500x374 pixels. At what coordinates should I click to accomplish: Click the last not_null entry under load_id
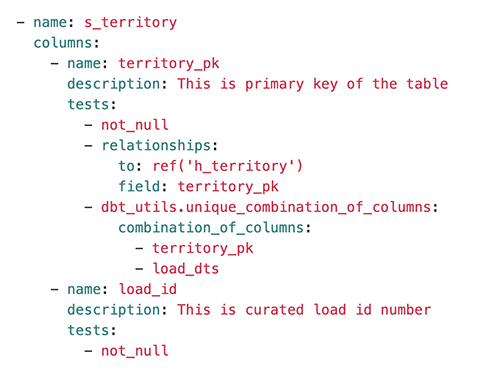click(135, 351)
